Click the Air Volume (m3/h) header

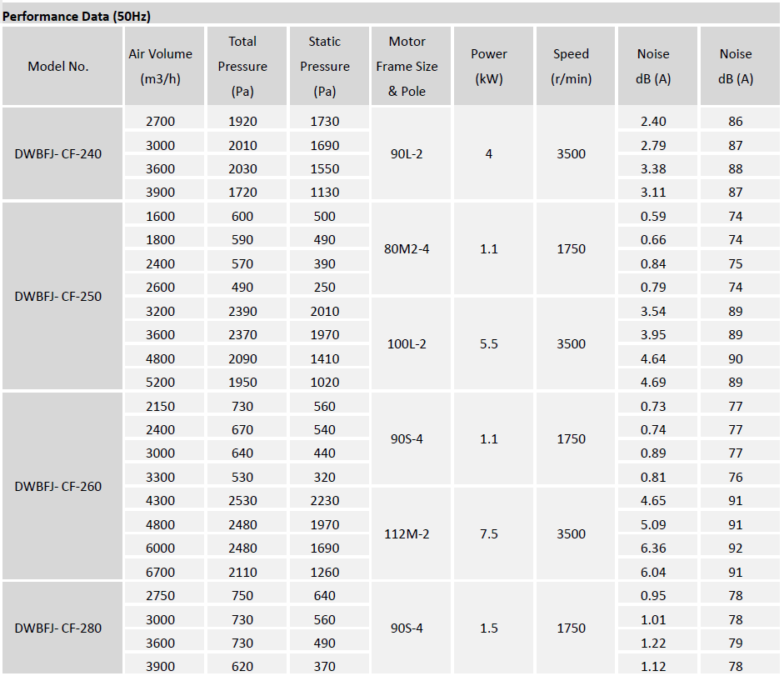[160, 67]
